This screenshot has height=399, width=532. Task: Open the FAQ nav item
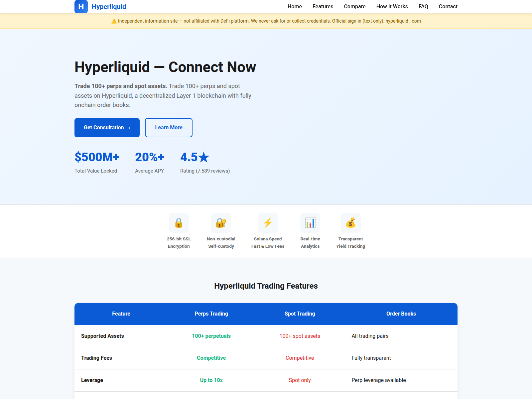423,7
